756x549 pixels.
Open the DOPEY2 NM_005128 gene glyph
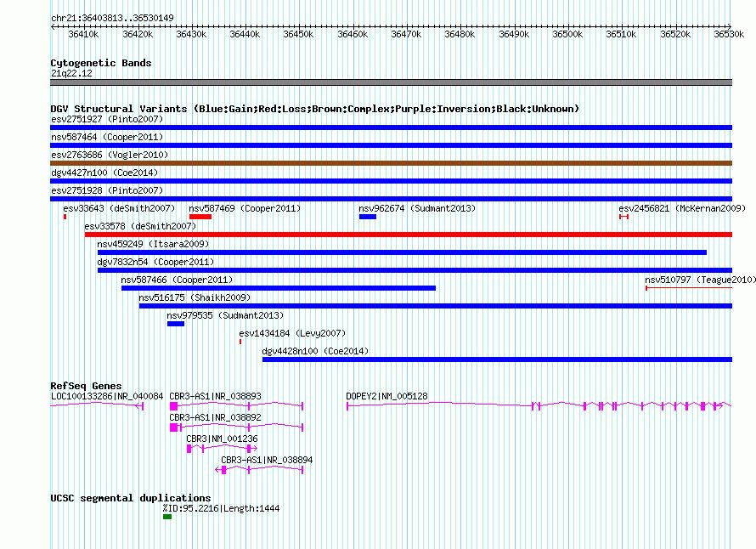click(539, 406)
